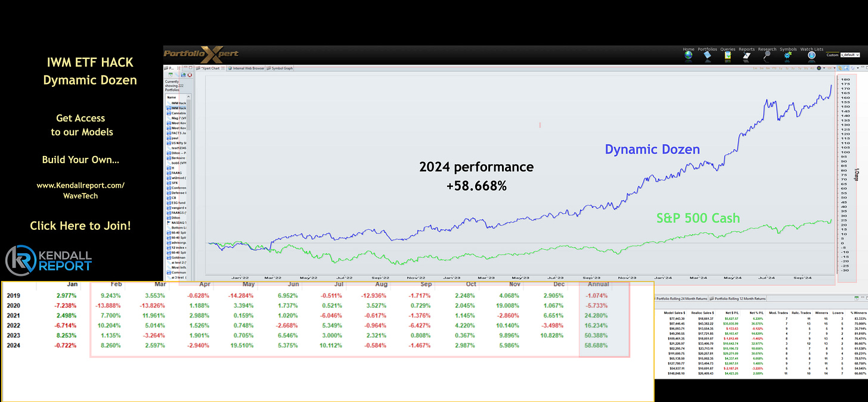This screenshot has width=868, height=402.
Task: Select the YTD chart range button
Action: coord(774,68)
